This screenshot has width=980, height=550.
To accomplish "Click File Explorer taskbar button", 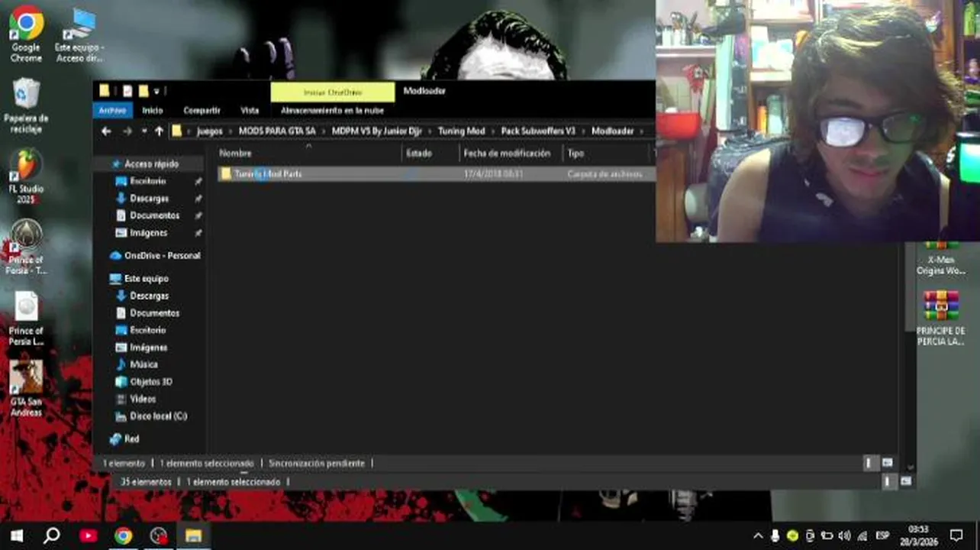I will [193, 535].
